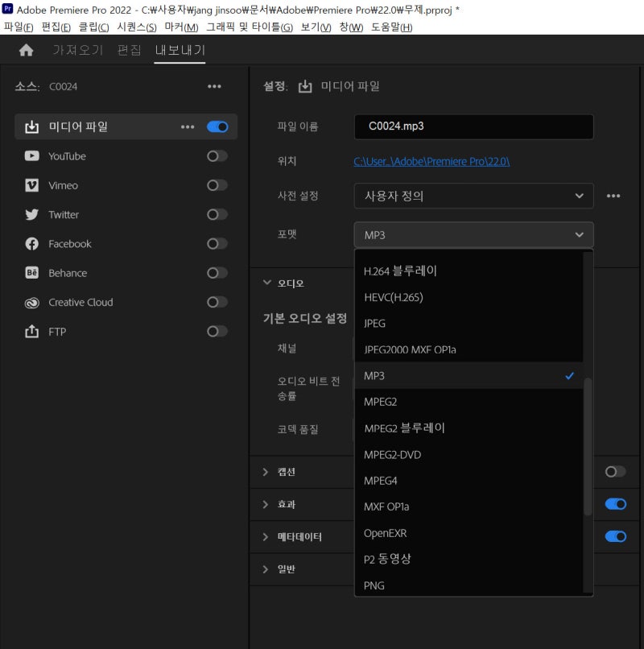The width and height of the screenshot is (644, 649).
Task: Enable the FTP upload toggle
Action: coord(217,332)
